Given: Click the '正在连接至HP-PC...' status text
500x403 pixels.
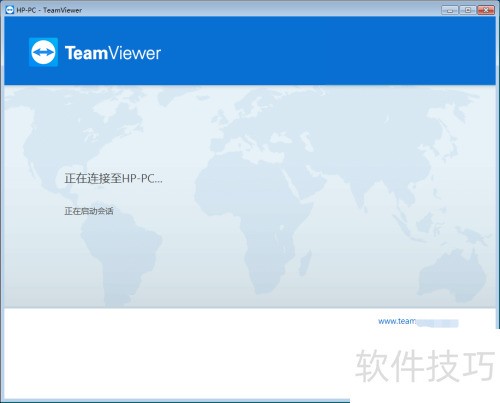Looking at the screenshot, I should click(x=113, y=179).
